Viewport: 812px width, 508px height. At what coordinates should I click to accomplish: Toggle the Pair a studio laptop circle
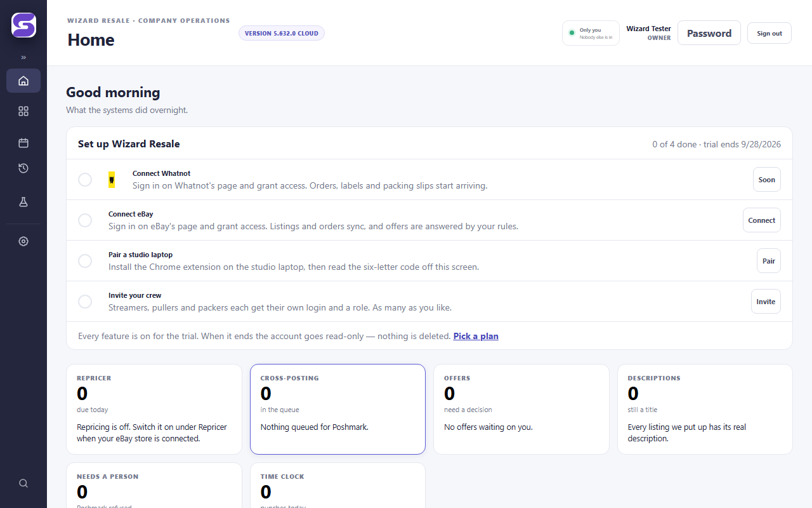tap(85, 261)
